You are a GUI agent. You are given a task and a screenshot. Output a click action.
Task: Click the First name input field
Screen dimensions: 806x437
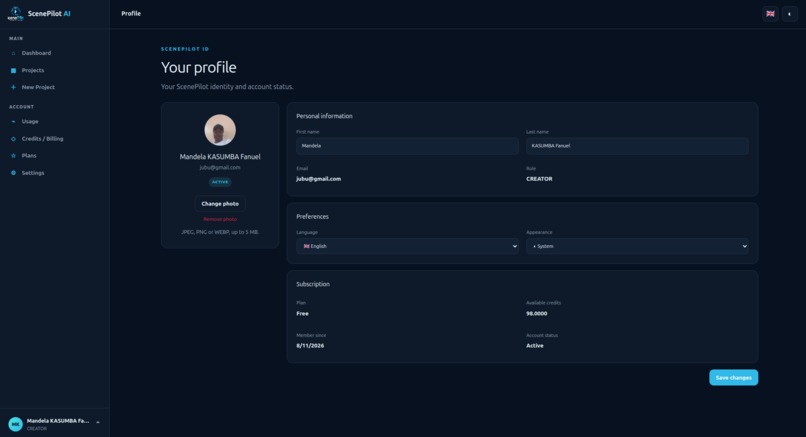407,146
